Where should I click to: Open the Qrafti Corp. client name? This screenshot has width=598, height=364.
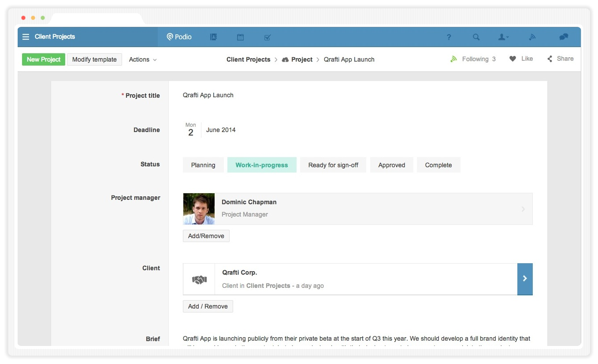pyautogui.click(x=240, y=272)
